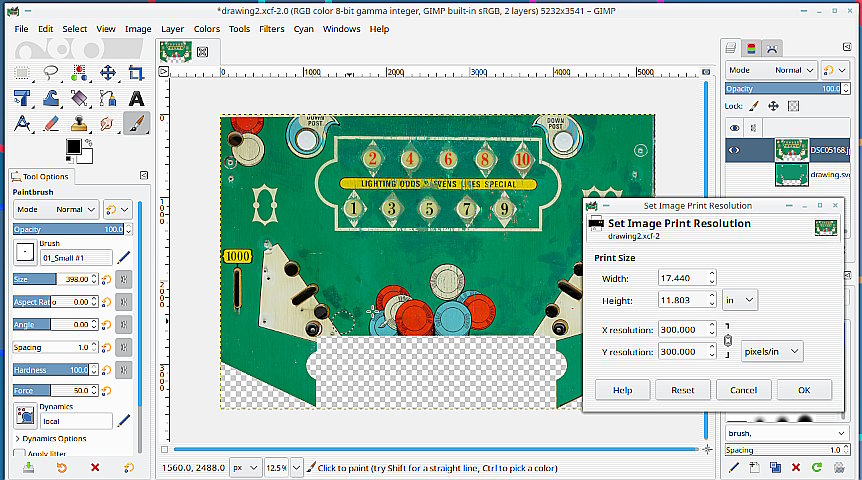
Task: Open the Filters menu
Action: (272, 29)
